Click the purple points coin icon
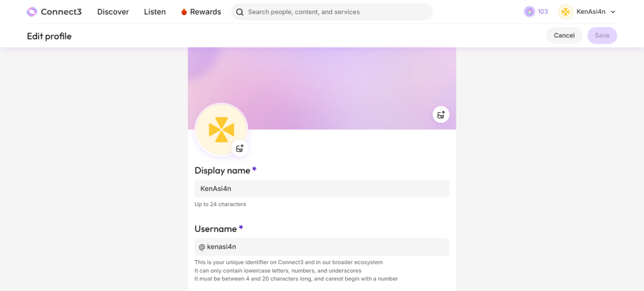 coord(530,12)
